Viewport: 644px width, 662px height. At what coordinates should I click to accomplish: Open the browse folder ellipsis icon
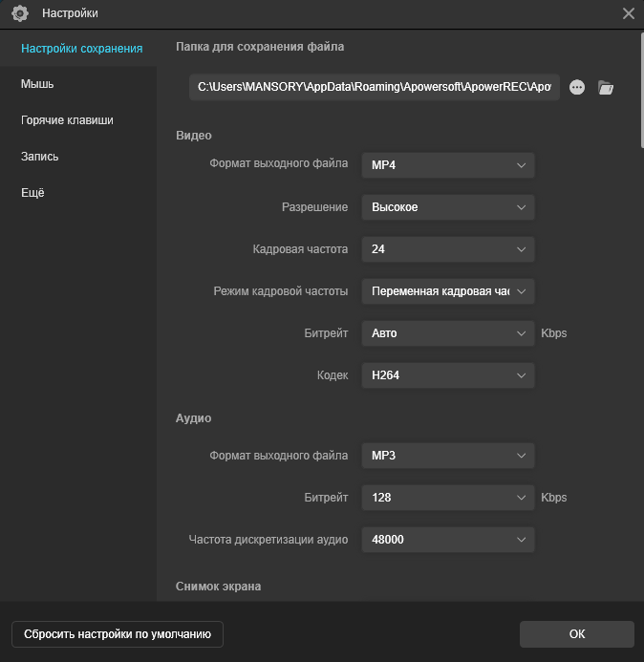[577, 87]
